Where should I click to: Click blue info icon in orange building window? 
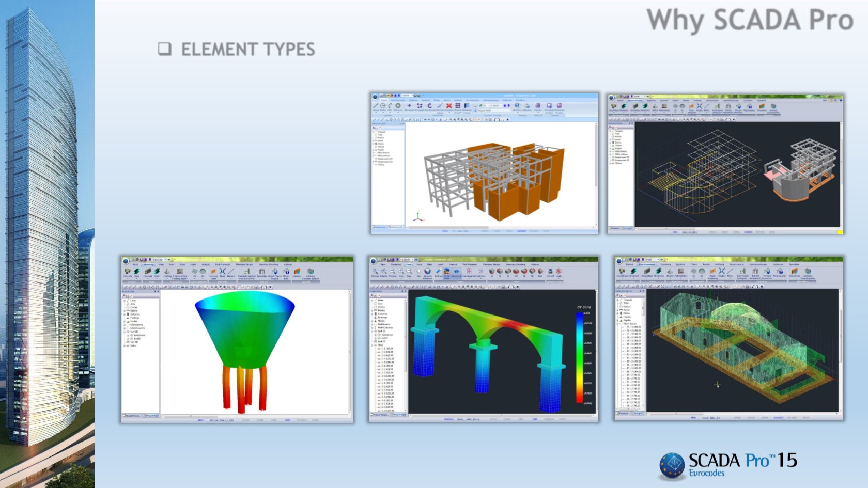pyautogui.click(x=517, y=105)
